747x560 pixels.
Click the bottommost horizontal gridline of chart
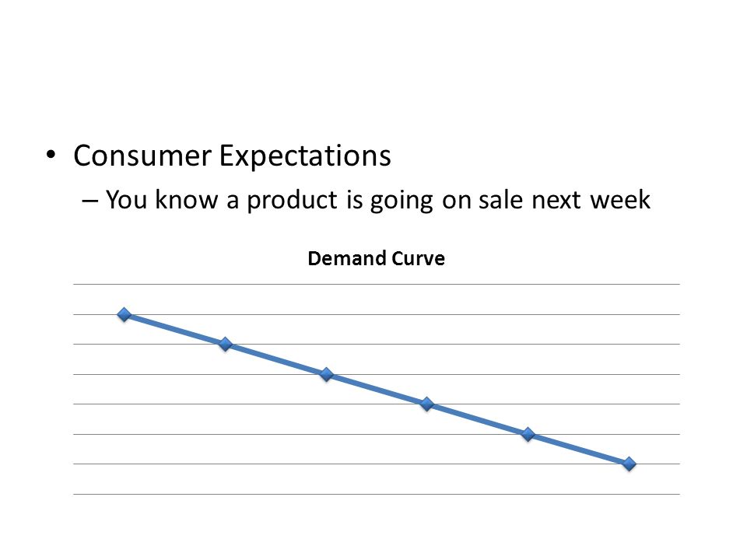click(x=377, y=495)
